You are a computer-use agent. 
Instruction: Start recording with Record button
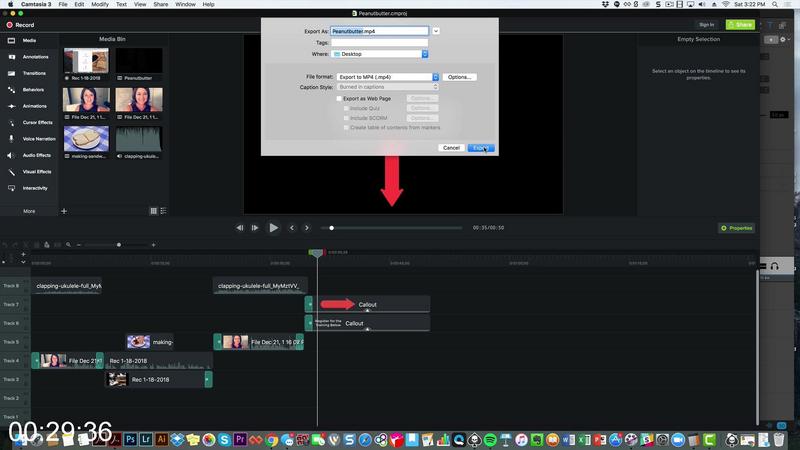20,24
